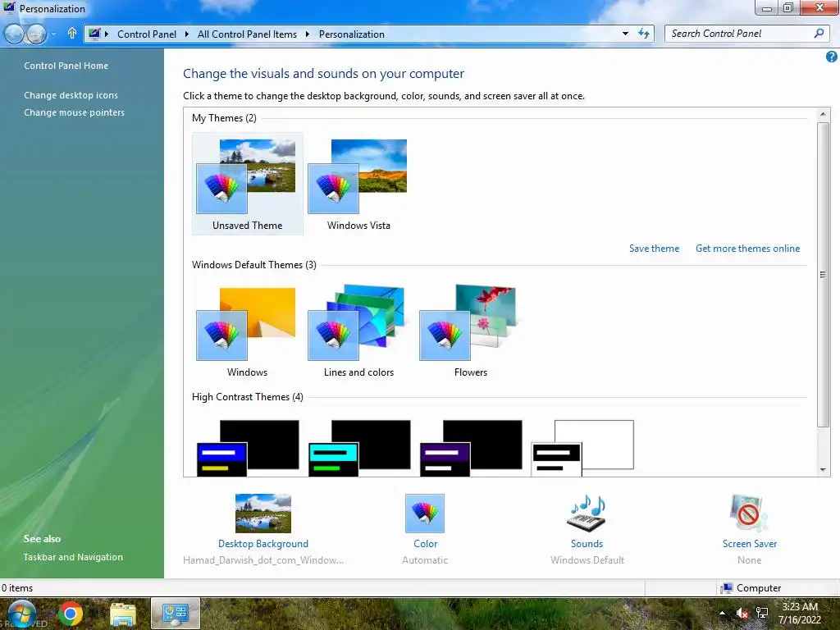Show hidden tray icons arrow
The height and width of the screenshot is (630, 840).
722,613
